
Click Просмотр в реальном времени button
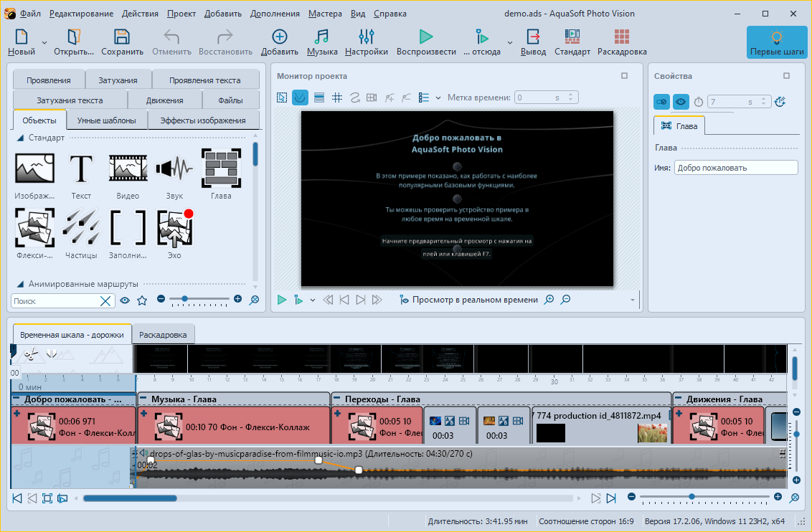tap(468, 300)
